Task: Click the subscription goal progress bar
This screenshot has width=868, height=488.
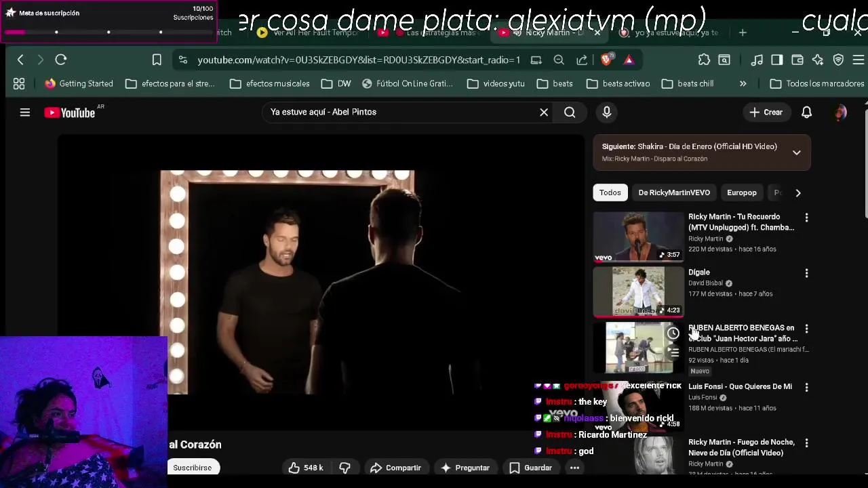Action: [x=108, y=32]
